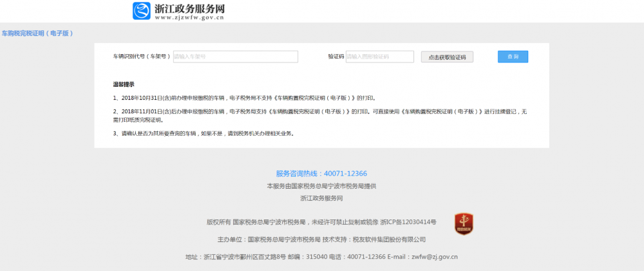Click the 车辆识别代号（车架号） label

(142, 57)
